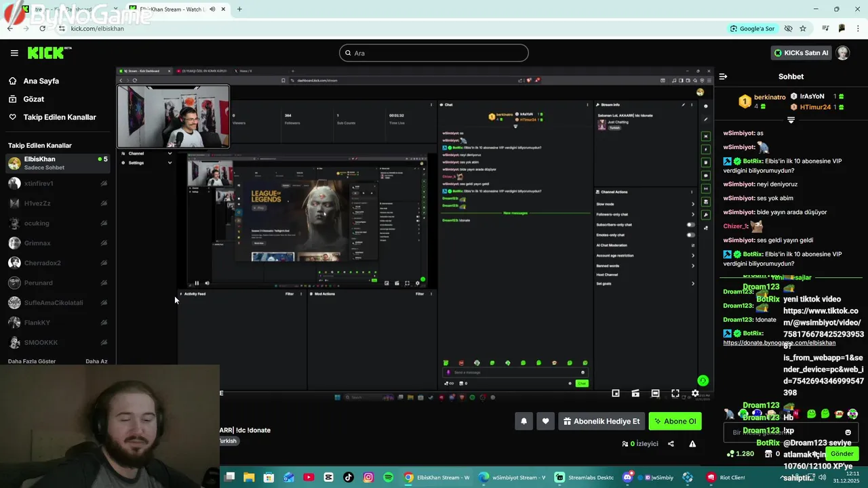
Task: Expand the chat leaderboard chevron
Action: 791,120
